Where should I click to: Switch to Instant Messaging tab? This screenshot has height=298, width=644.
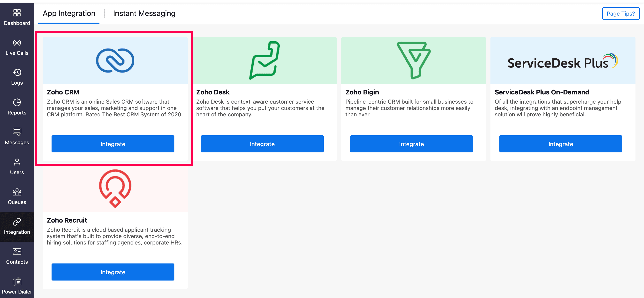144,13
